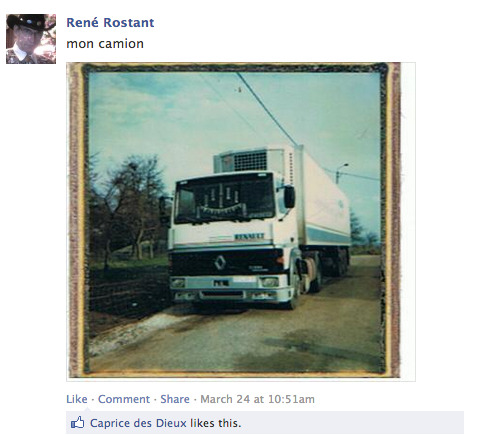477x435 pixels.
Task: Share the truck photo post
Action: 175,399
